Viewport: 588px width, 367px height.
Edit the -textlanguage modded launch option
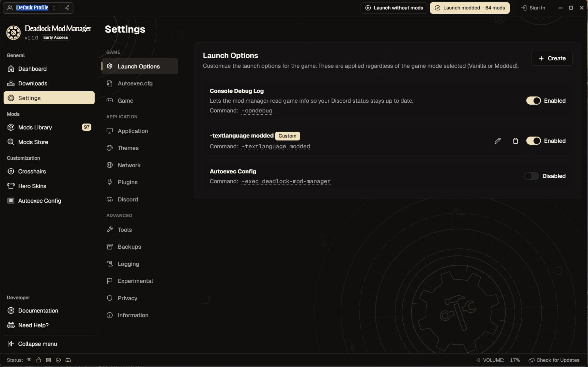coord(497,141)
